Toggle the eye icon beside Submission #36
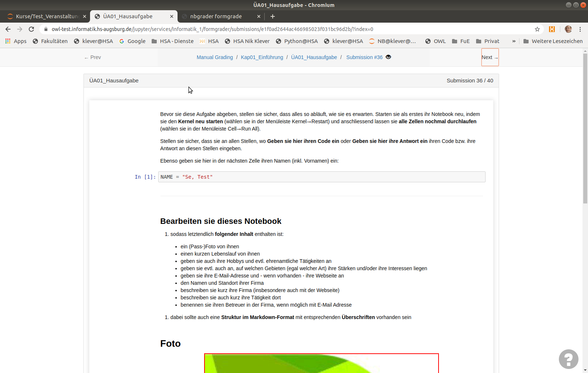The height and width of the screenshot is (373, 588). 389,57
